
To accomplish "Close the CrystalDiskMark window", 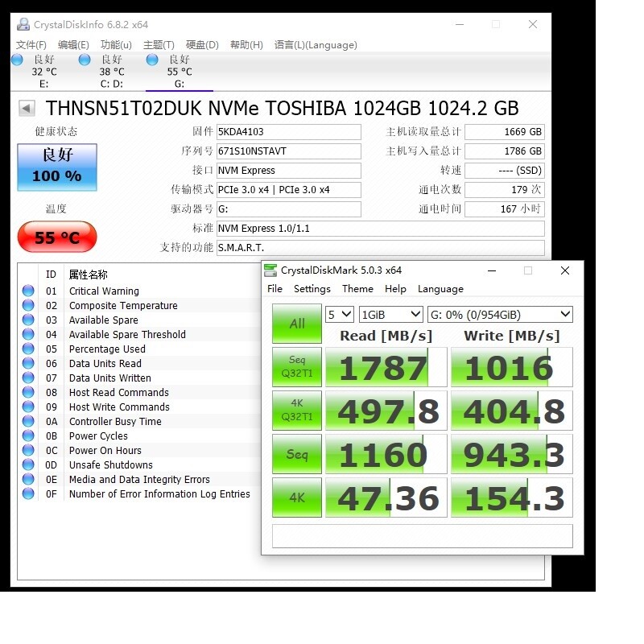I will coord(565,270).
